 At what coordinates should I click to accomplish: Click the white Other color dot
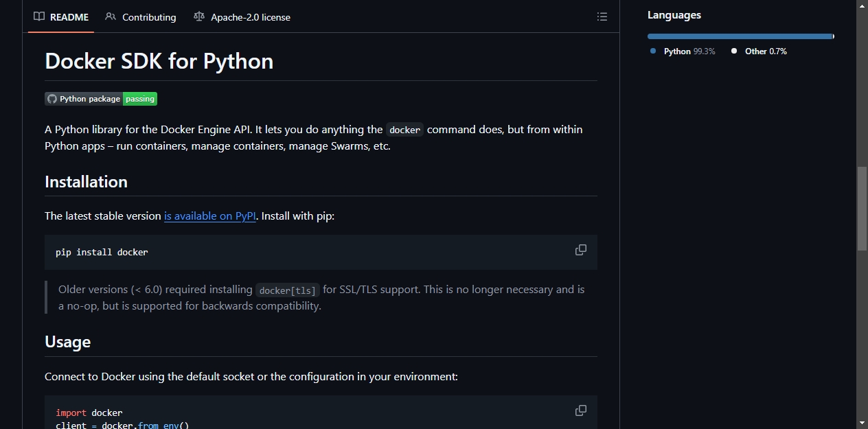pos(734,51)
